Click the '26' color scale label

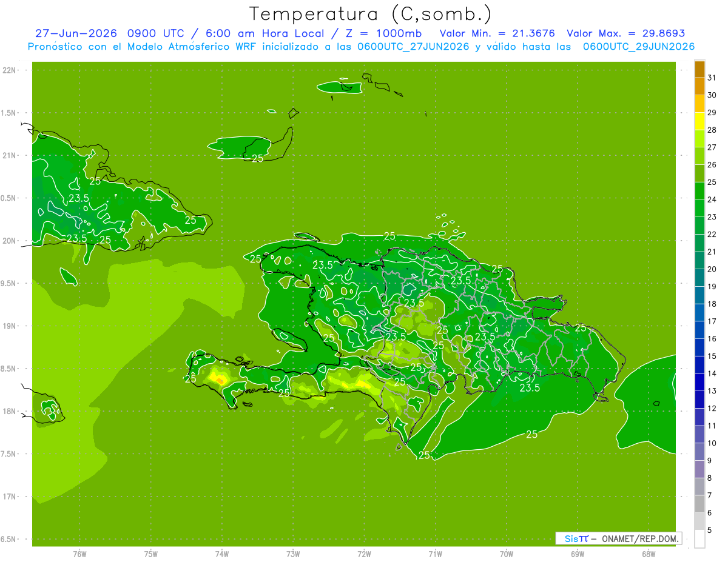(x=712, y=164)
